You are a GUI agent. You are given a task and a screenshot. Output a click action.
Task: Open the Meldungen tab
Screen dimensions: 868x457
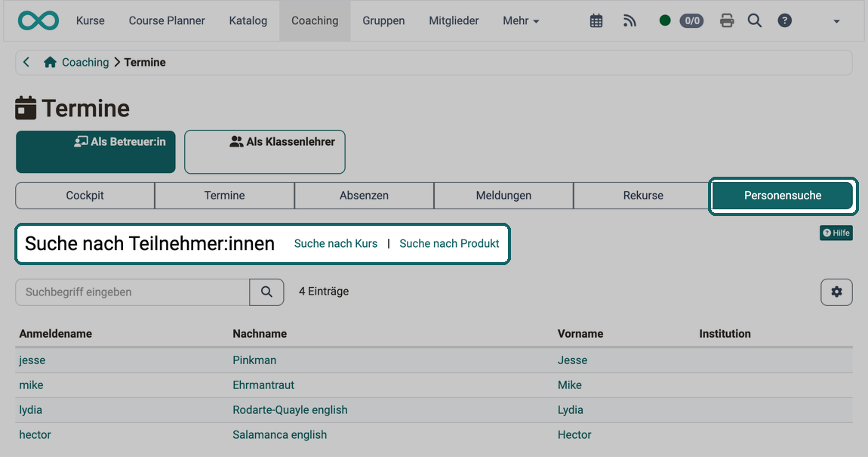[503, 196]
